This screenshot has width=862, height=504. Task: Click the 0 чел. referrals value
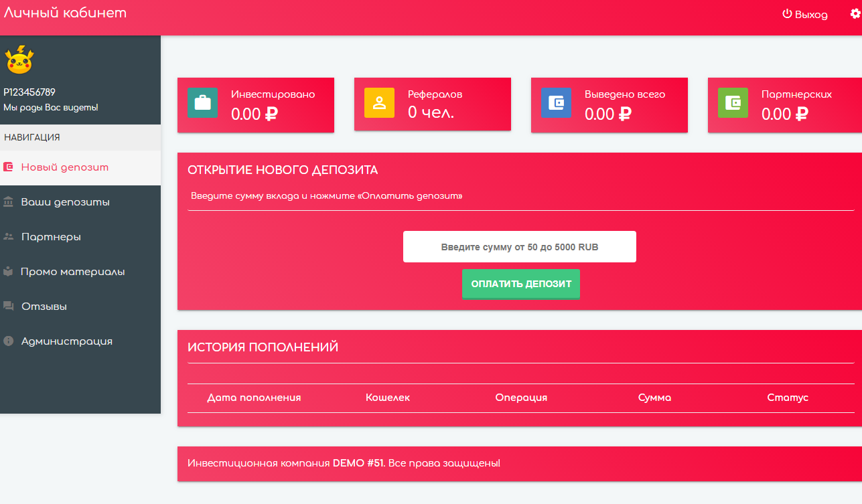[431, 112]
